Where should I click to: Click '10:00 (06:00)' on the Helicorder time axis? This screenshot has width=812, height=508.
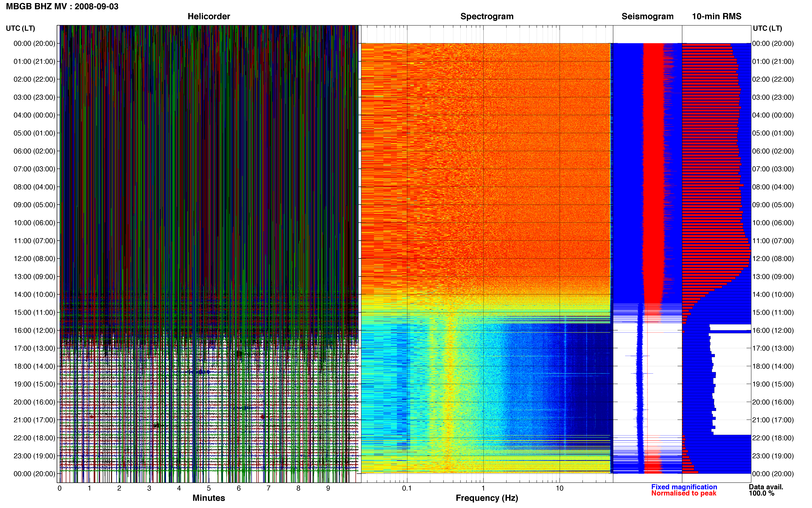(34, 223)
